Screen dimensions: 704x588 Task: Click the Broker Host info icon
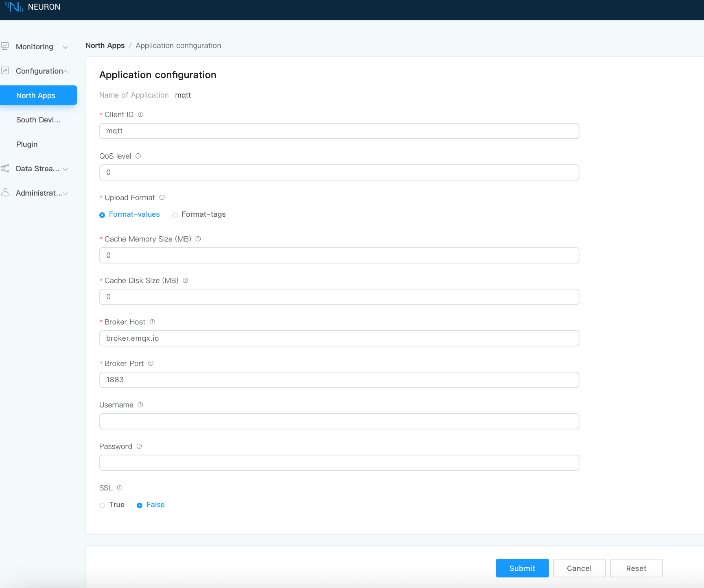pos(152,322)
